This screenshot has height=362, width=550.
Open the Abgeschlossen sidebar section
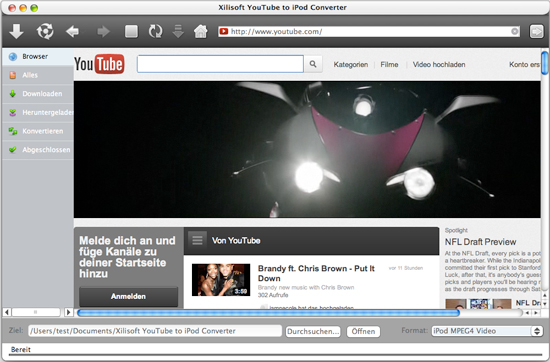[x=38, y=150]
